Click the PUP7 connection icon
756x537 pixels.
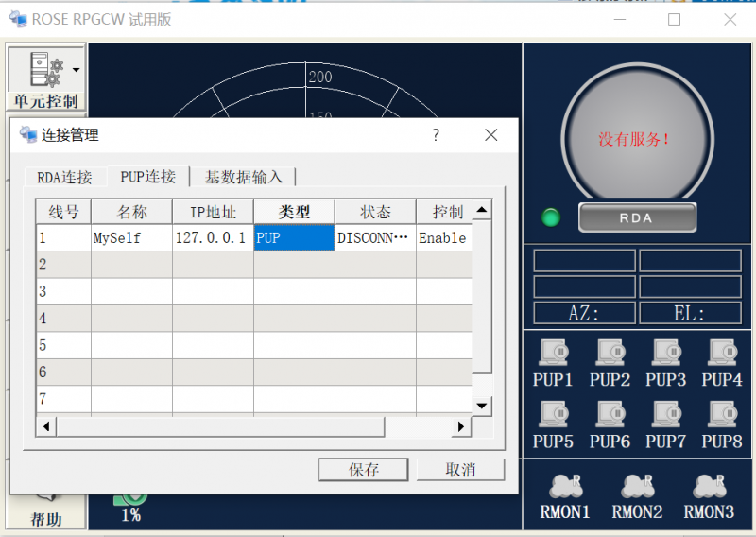[x=666, y=414]
